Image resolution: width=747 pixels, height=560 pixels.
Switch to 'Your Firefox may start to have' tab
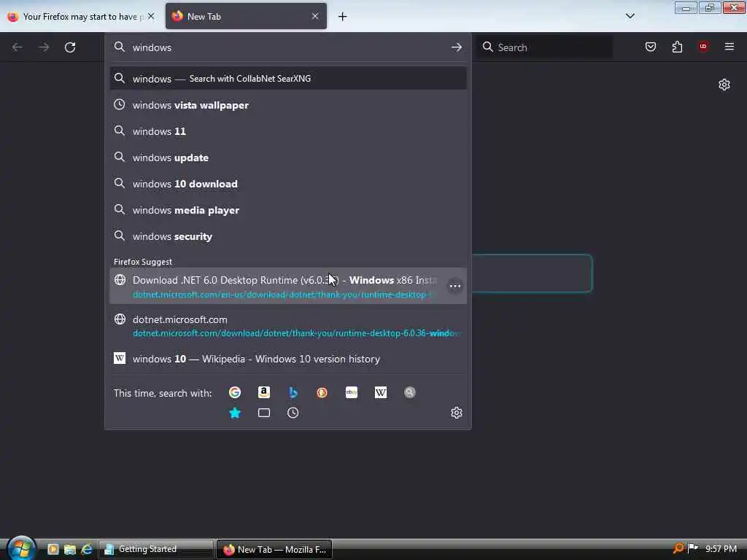tap(81, 16)
